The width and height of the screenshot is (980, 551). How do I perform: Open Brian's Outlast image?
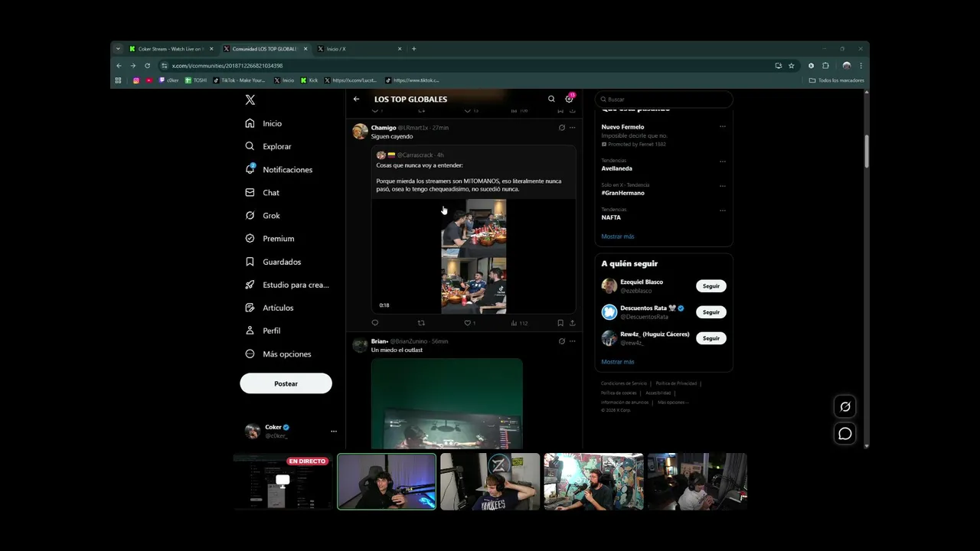pos(447,403)
